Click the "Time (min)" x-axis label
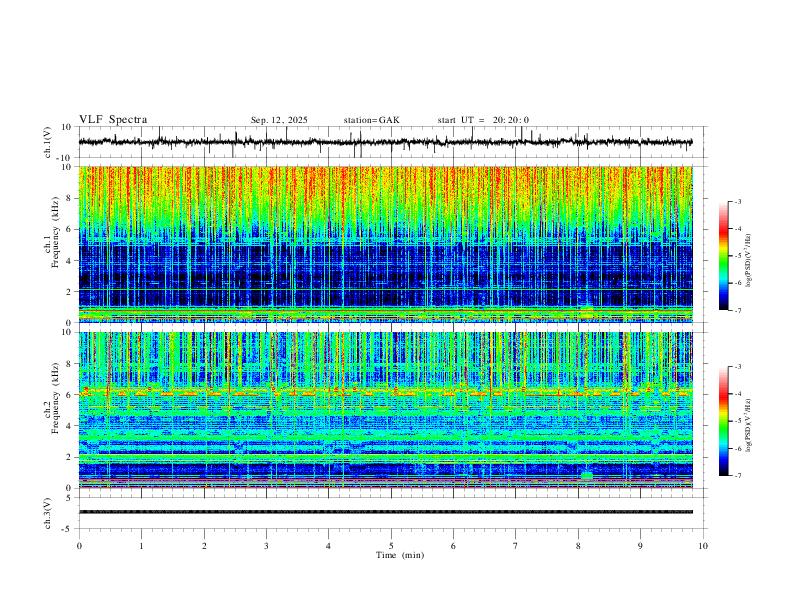792x612 pixels. [400, 555]
